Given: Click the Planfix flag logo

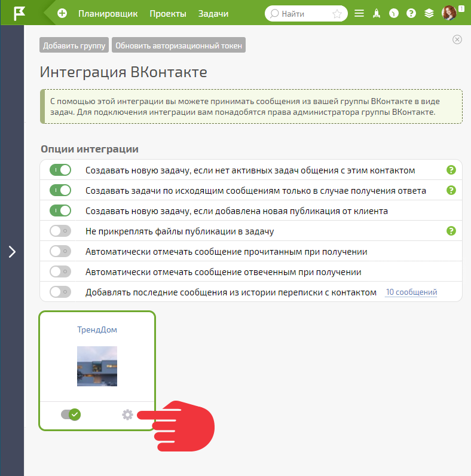Looking at the screenshot, I should (x=19, y=13).
